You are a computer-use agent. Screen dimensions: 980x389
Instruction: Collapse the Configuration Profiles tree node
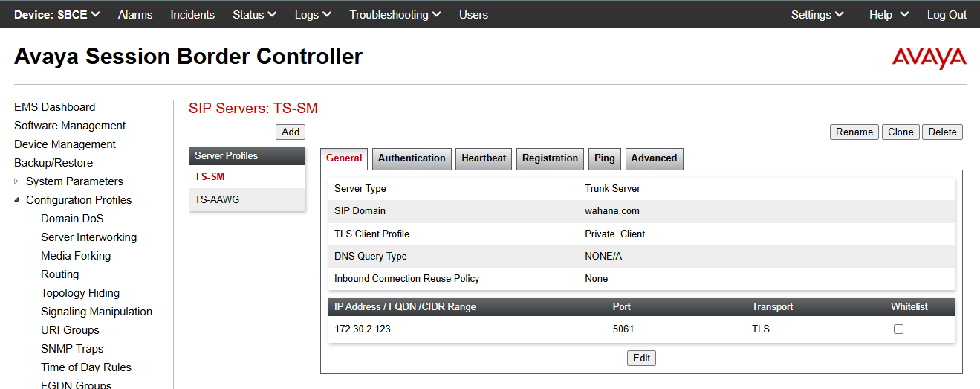(x=16, y=200)
